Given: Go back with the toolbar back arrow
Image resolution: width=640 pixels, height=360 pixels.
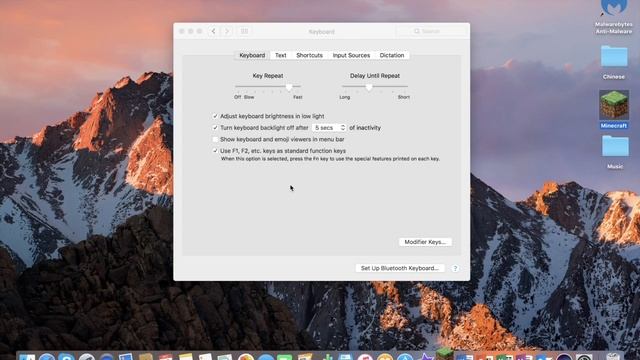Looking at the screenshot, I should 213,31.
